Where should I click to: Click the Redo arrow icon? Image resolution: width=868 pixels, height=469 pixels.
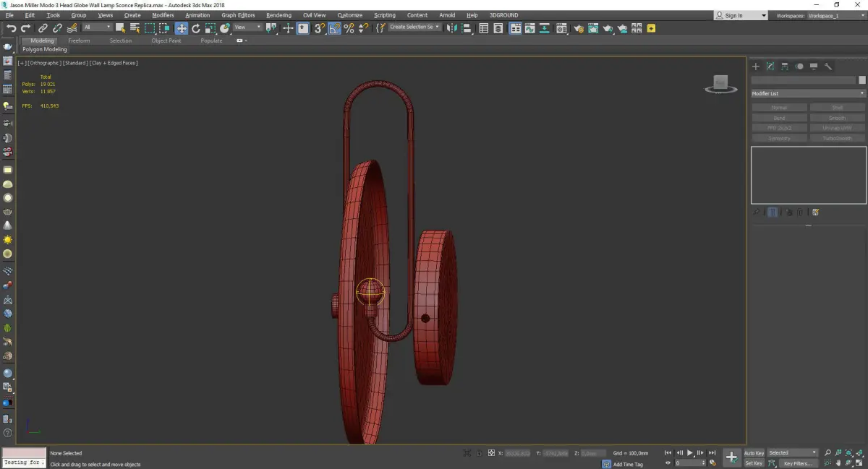tap(25, 28)
